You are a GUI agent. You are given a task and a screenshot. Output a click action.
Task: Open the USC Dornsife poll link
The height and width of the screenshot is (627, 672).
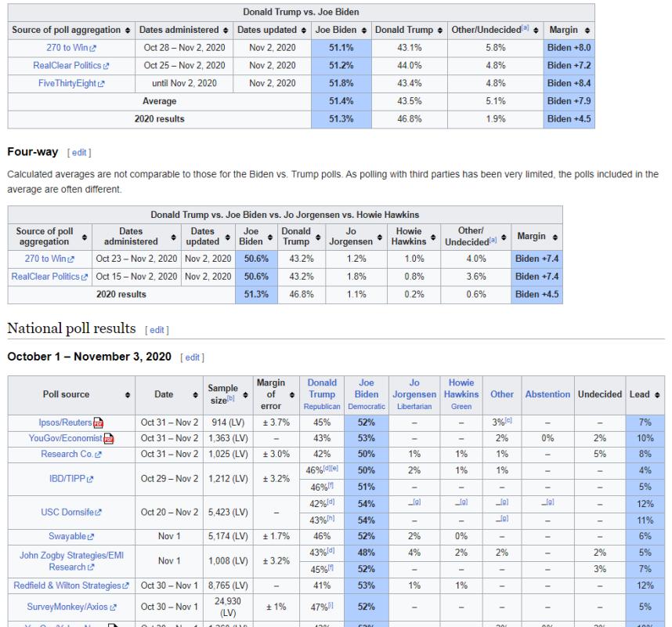point(71,512)
